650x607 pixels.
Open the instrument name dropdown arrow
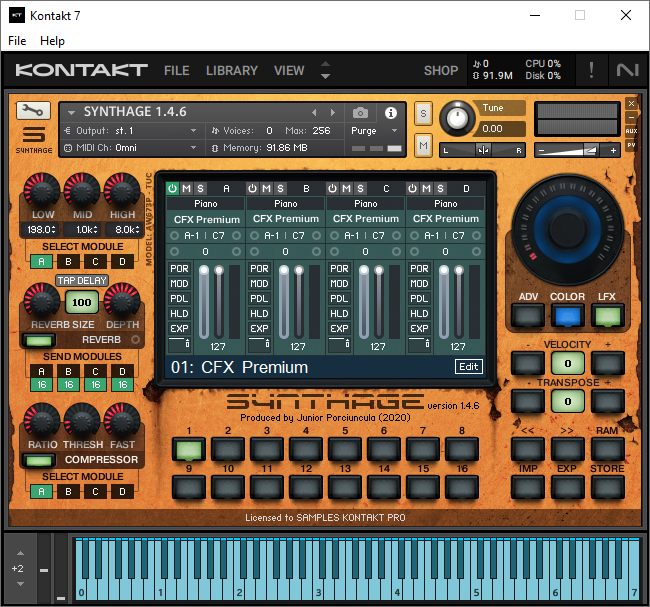[71, 112]
